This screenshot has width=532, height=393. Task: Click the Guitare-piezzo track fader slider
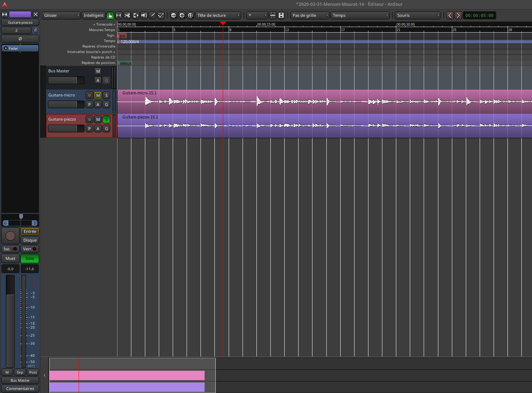click(x=66, y=129)
